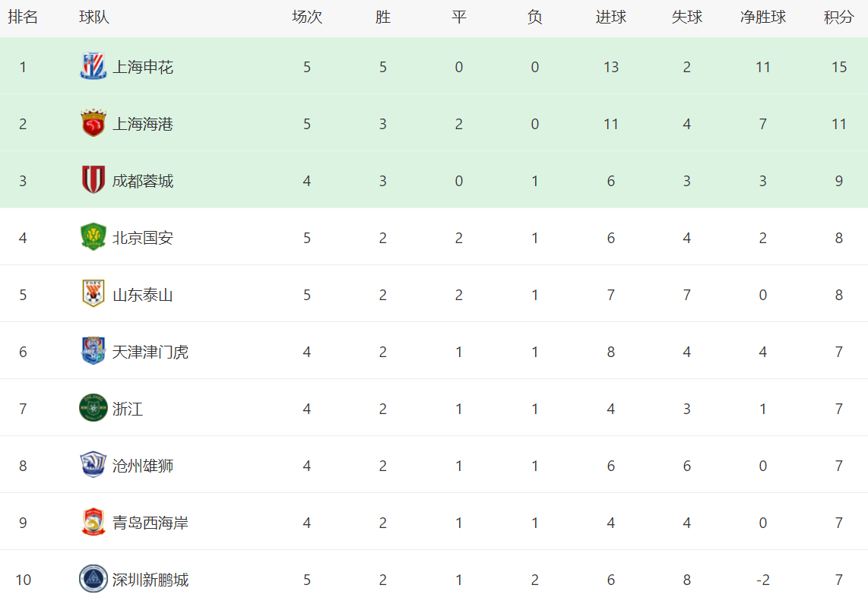The image size is (868, 604).
Task: Click the 排名 column header
Action: click(x=23, y=17)
